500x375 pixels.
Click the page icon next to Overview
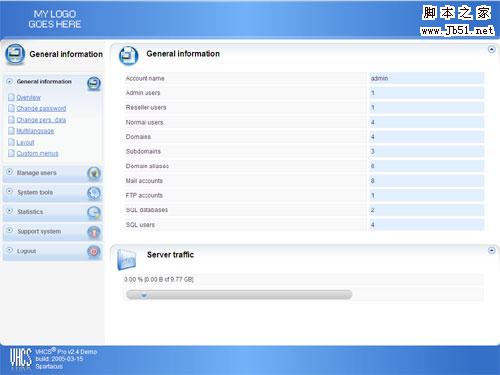coord(11,97)
